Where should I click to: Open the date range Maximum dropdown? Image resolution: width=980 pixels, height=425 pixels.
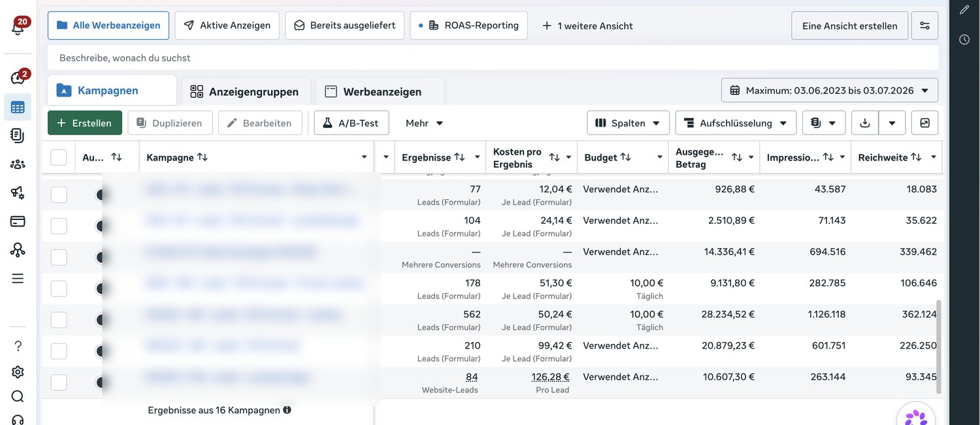pyautogui.click(x=830, y=90)
